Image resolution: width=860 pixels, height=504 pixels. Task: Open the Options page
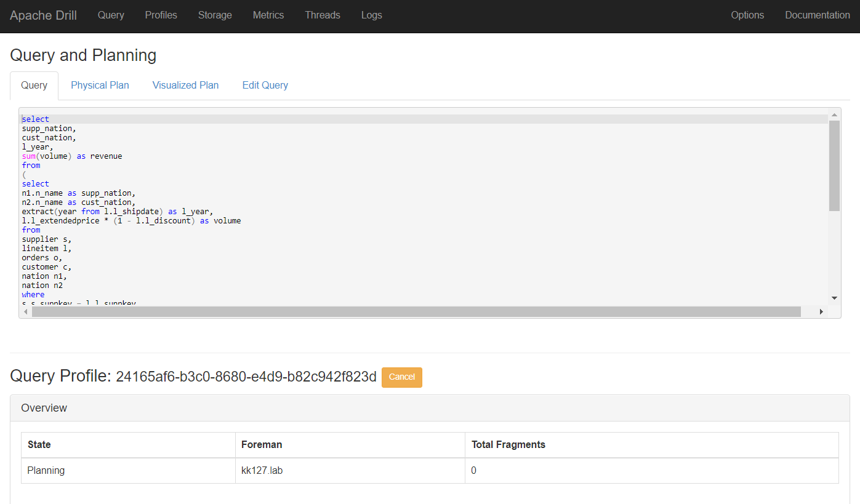(x=747, y=15)
